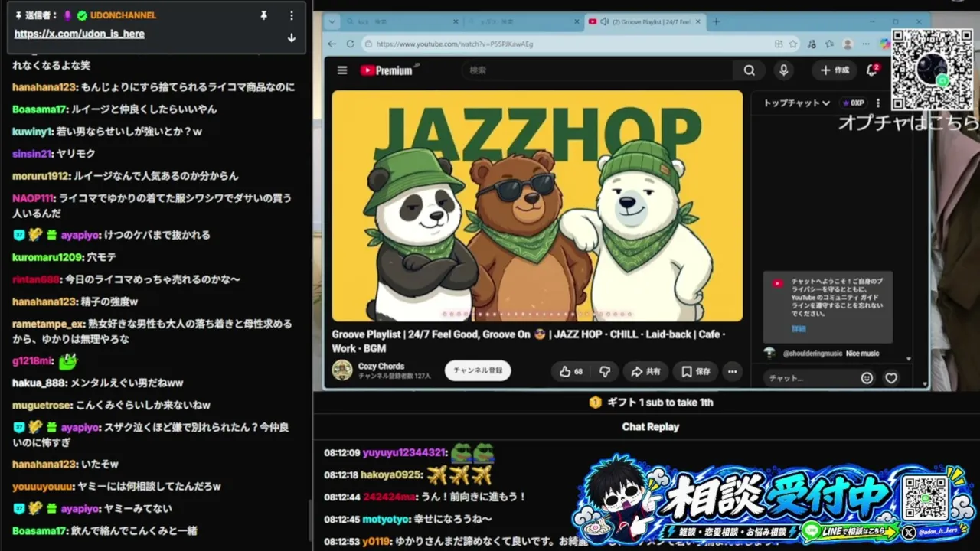Save the video to a playlist
Screen dimensions: 980x551
[x=696, y=371]
